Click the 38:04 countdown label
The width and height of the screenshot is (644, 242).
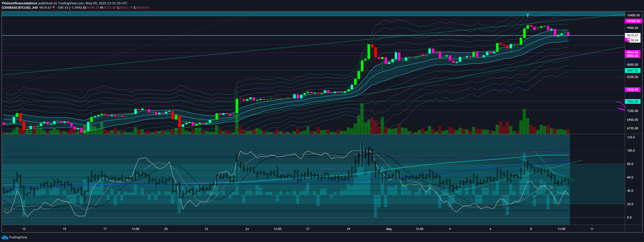tap(634, 40)
